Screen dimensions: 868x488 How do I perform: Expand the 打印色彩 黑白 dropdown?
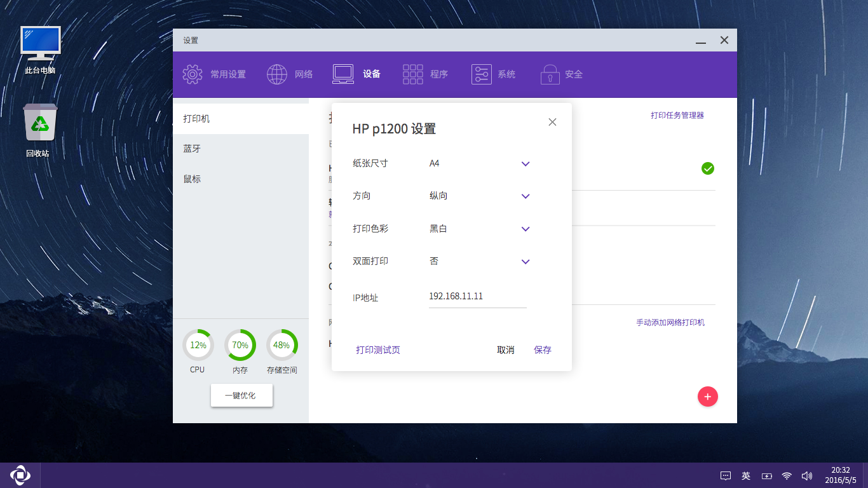(x=526, y=229)
